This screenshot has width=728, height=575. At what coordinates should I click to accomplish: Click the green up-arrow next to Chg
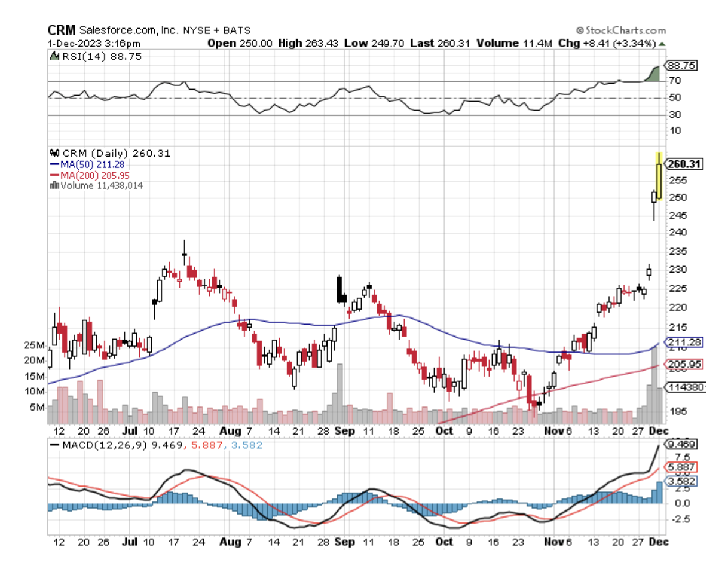[x=662, y=44]
